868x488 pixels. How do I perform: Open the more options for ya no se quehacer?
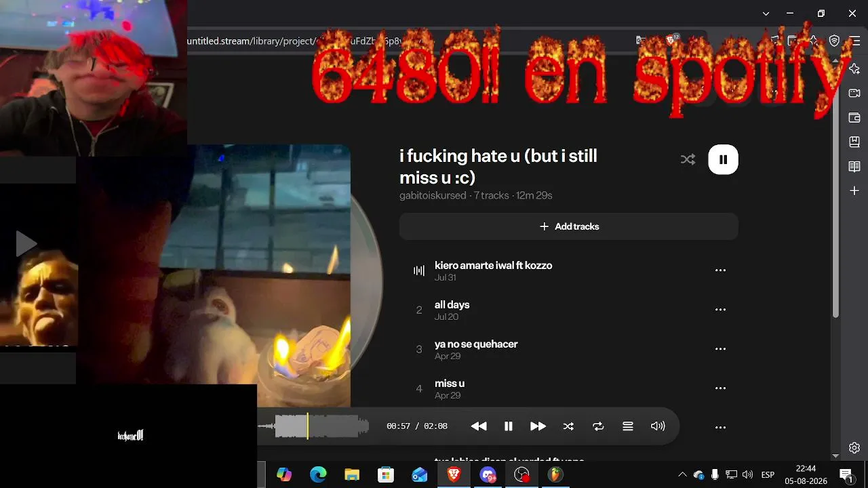[720, 349]
